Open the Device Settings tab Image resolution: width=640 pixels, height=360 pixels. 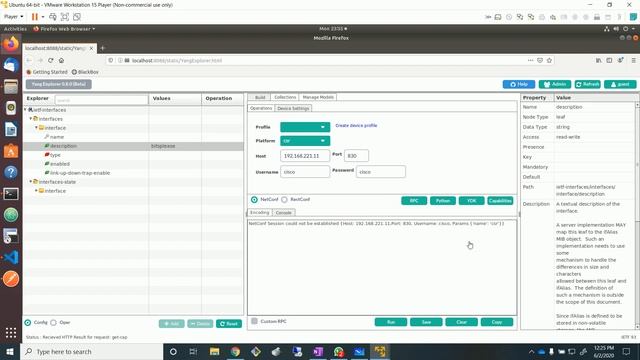coord(293,108)
